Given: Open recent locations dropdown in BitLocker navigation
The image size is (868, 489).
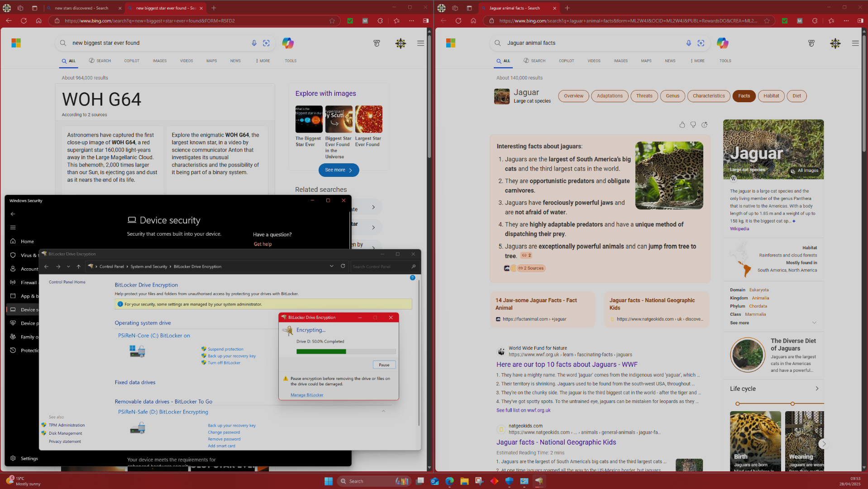Looking at the screenshot, I should click(x=68, y=266).
